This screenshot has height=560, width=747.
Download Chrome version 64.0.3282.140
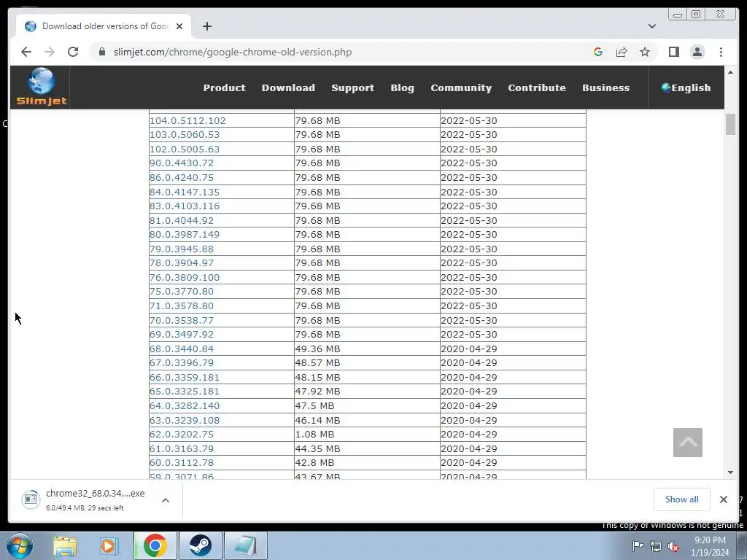(x=185, y=405)
